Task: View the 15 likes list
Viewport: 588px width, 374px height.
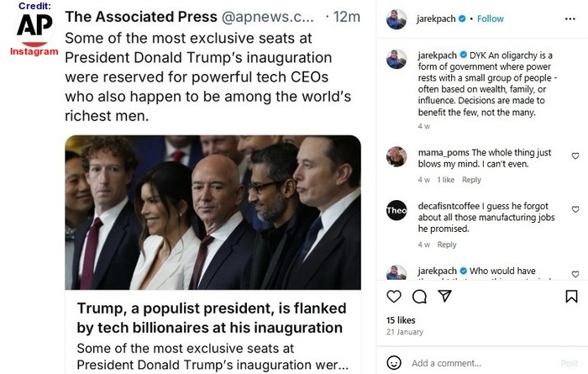Action: 401,321
